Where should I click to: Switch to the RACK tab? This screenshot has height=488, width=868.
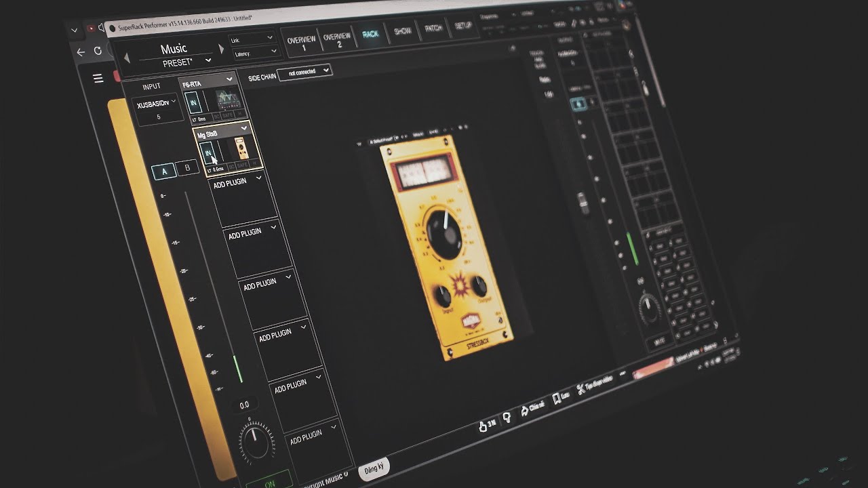[370, 35]
